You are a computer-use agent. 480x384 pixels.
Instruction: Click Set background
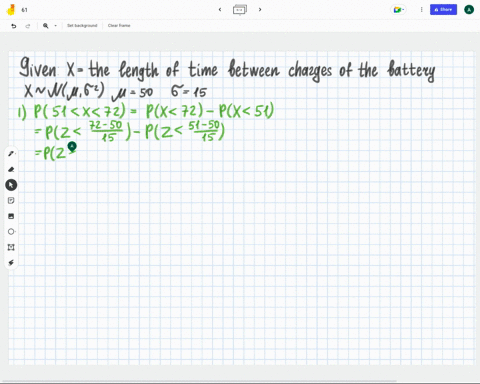(x=82, y=26)
